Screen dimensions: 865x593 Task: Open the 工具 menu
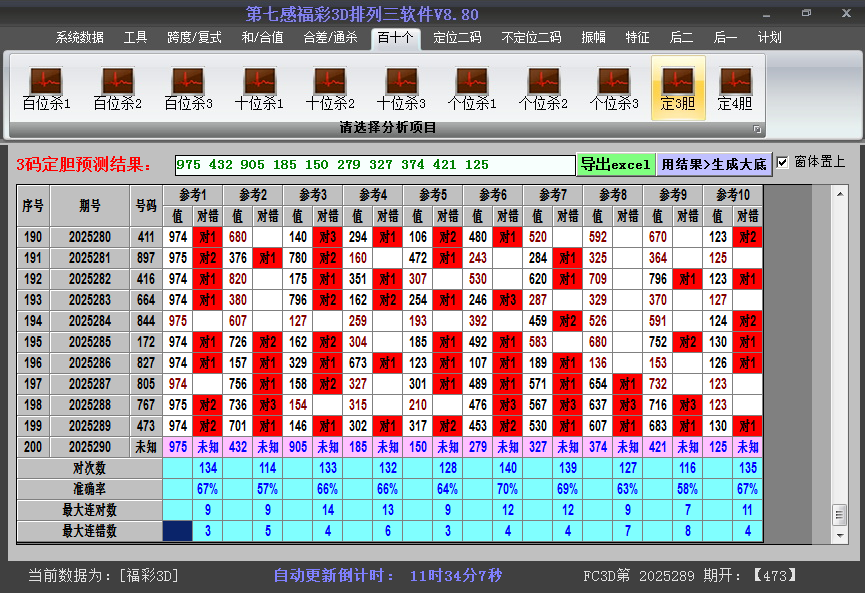[136, 37]
